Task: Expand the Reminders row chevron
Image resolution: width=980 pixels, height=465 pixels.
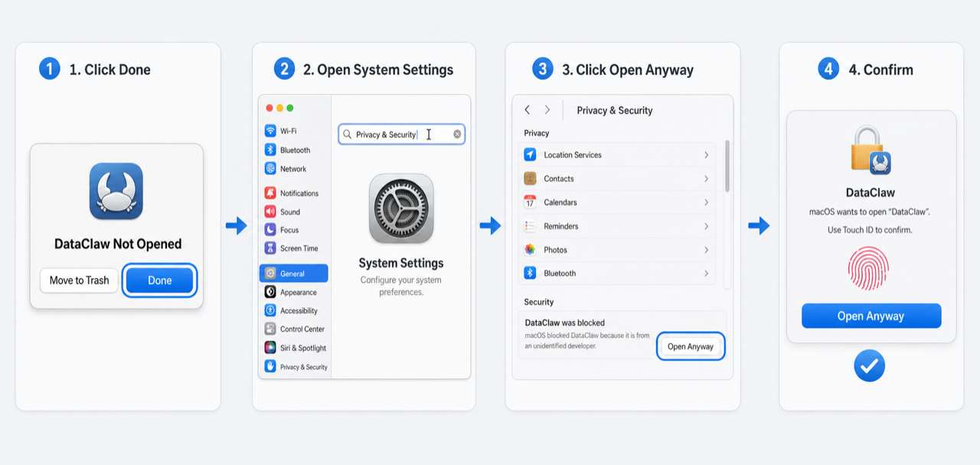Action: tap(706, 226)
